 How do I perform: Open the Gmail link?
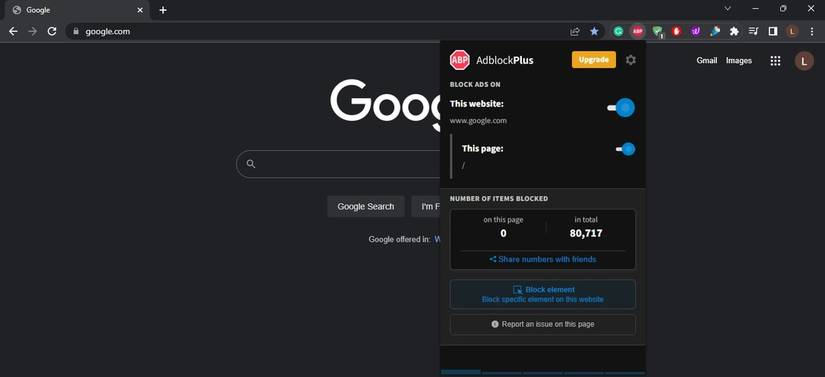(x=707, y=60)
